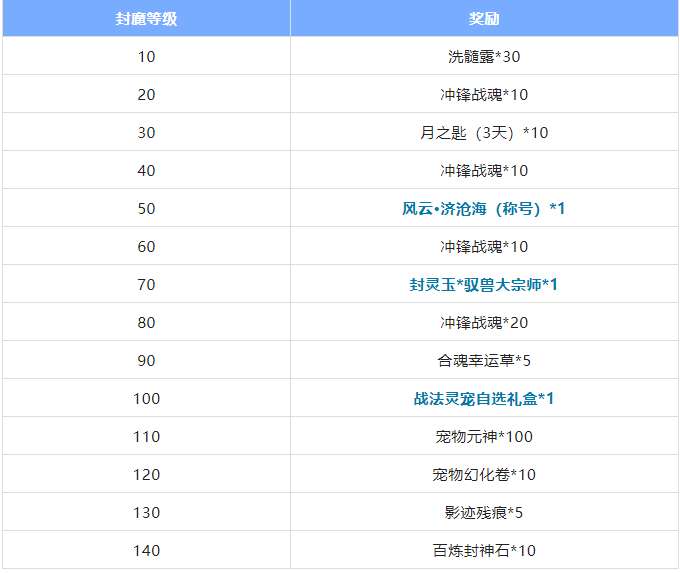Open the 封灵玉*驭兽大宗师*1 reward link
The width and height of the screenshot is (680, 573).
(484, 285)
